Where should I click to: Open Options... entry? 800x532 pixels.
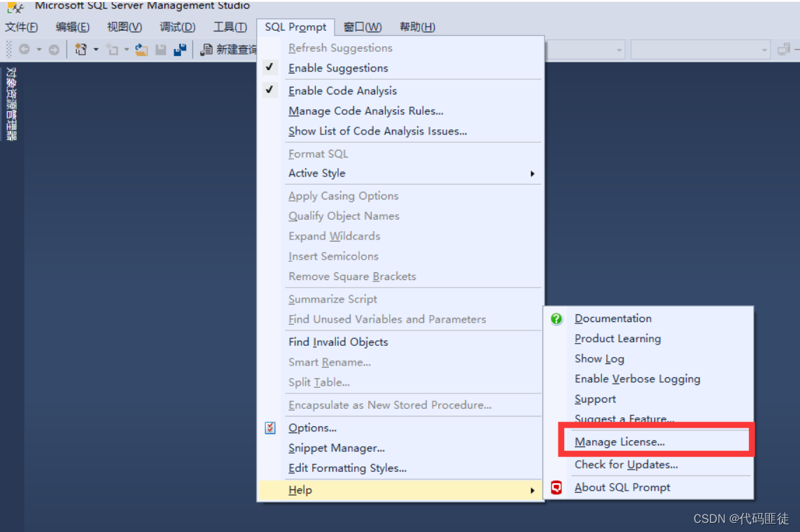[x=312, y=428]
